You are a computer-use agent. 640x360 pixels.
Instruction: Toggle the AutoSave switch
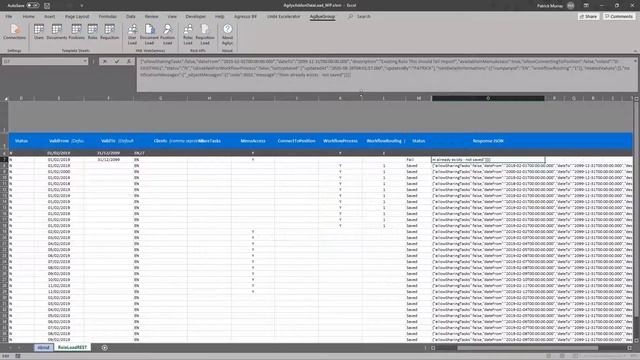coord(33,6)
